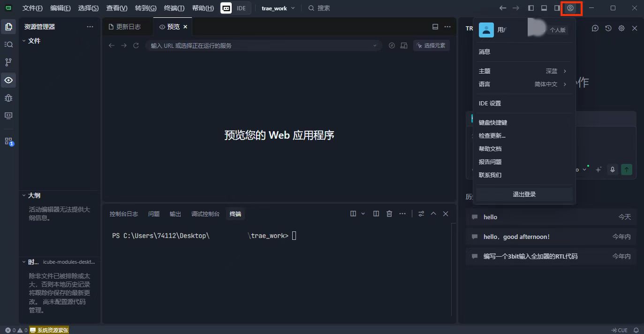Maximize the panel with up chevron

point(433,214)
